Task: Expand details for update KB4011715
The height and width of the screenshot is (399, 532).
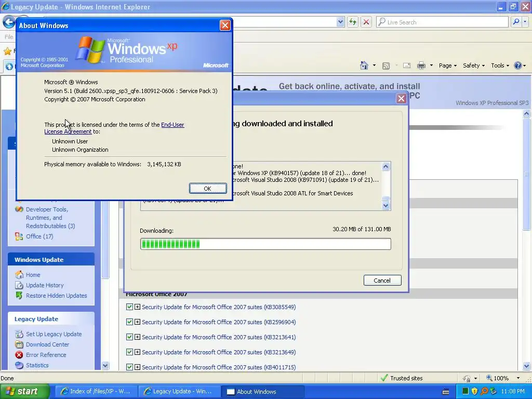Action: pyautogui.click(x=137, y=367)
